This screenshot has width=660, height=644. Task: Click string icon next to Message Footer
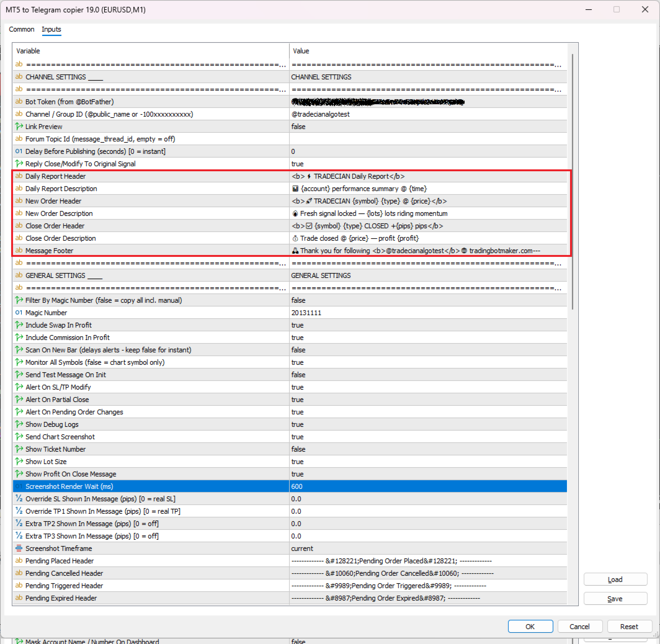19,250
